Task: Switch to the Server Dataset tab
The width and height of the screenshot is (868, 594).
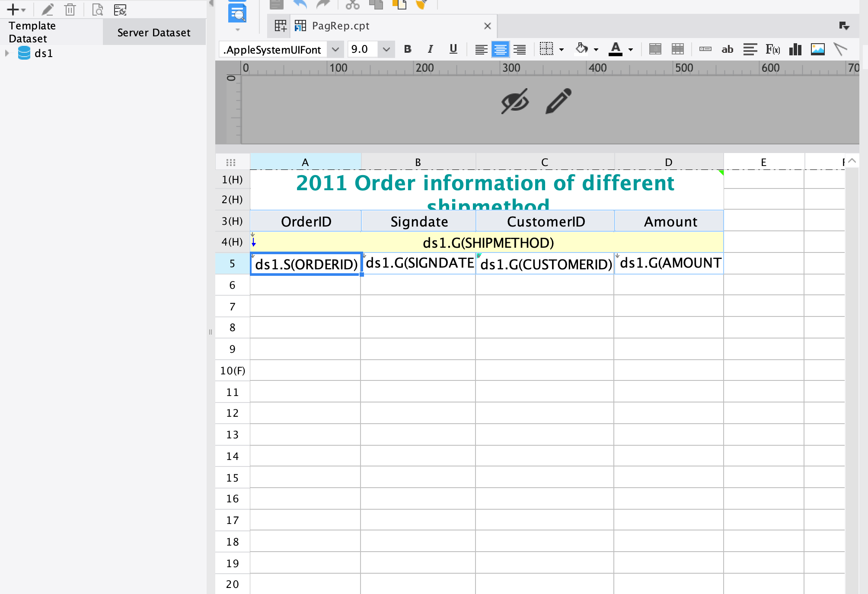Action: tap(153, 32)
